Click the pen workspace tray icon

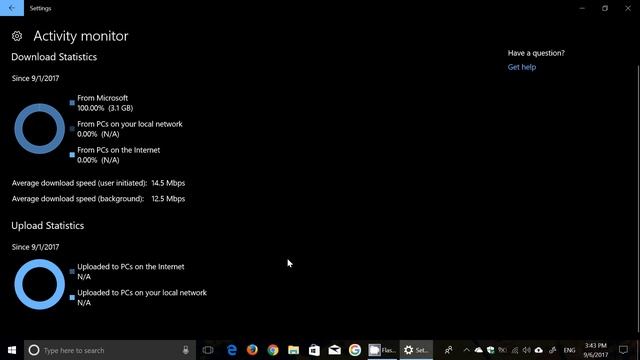[x=552, y=350]
